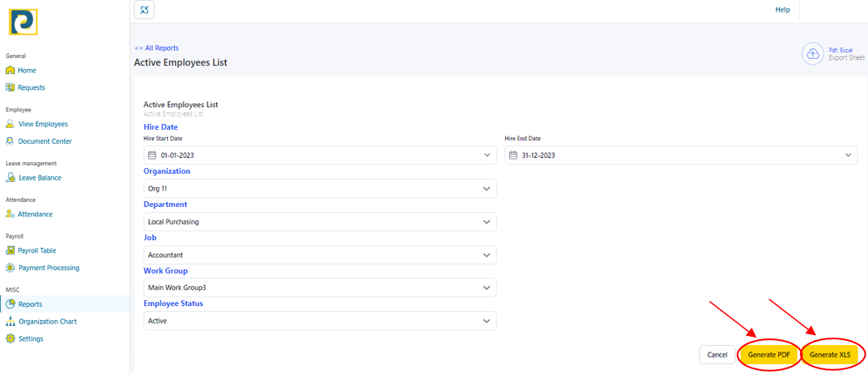Click the Hire Start Date field

point(320,155)
